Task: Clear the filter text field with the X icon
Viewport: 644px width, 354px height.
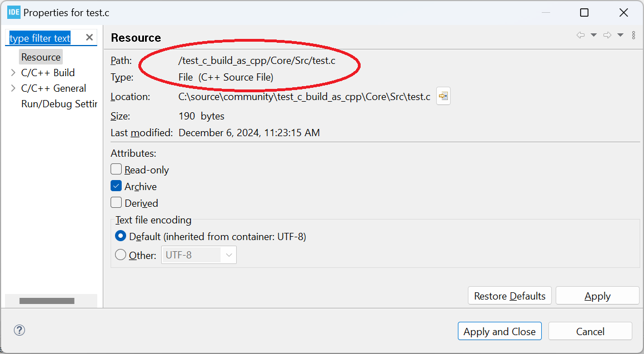Action: 89,37
